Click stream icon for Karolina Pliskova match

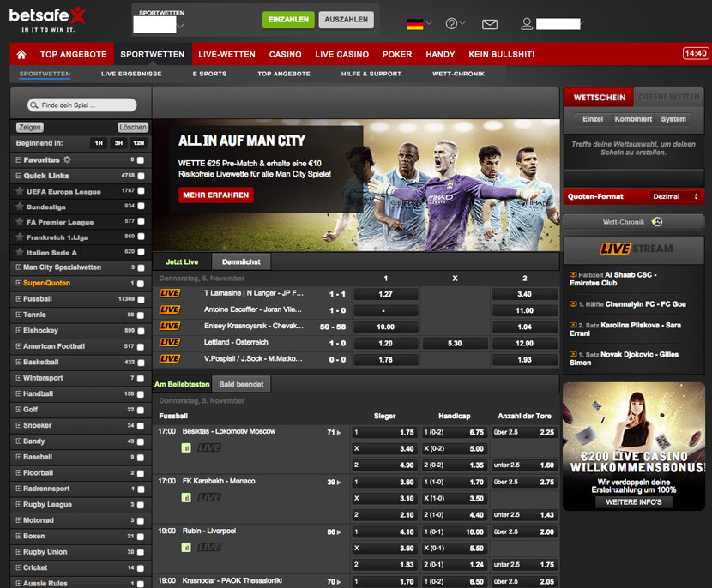coord(573,325)
